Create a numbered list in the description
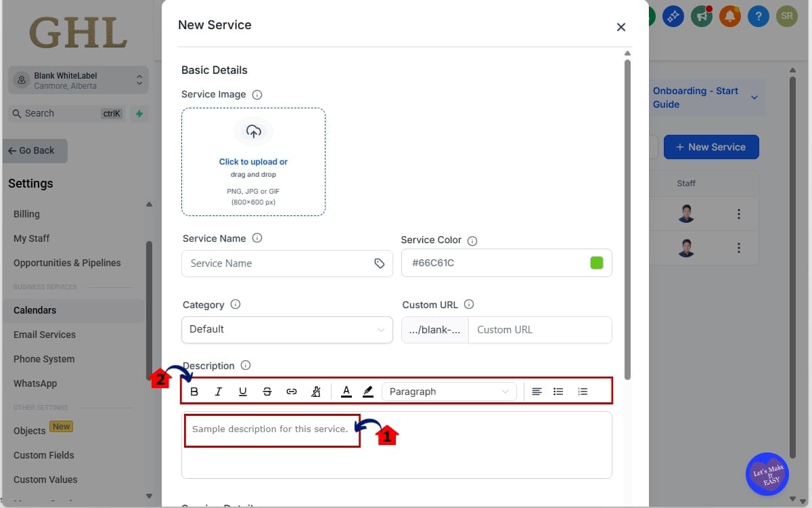The image size is (812, 508). click(583, 391)
